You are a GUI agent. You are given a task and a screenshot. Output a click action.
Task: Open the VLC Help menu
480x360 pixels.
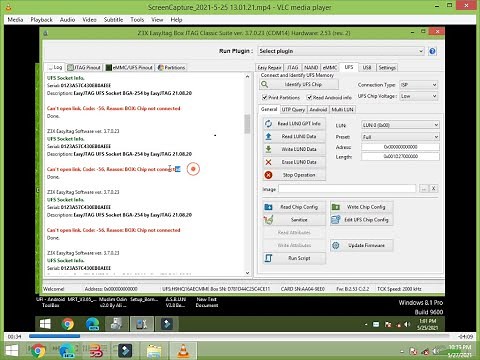[x=176, y=20]
